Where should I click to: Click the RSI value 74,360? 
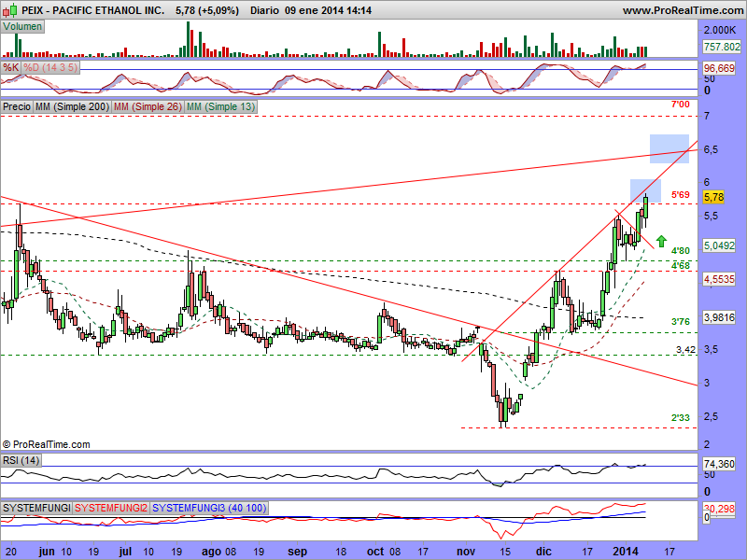(x=719, y=463)
